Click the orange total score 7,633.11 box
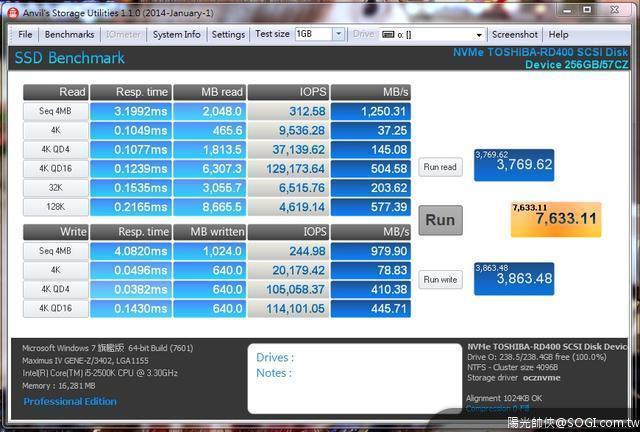Image resolution: width=640 pixels, height=432 pixels. [554, 219]
